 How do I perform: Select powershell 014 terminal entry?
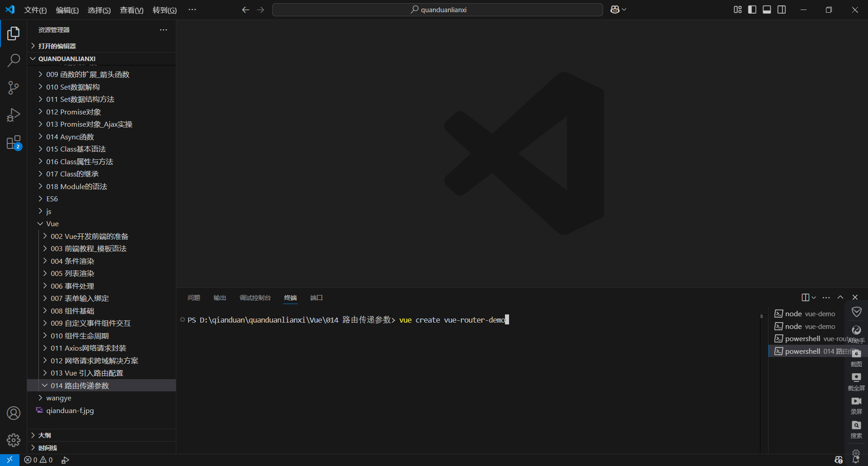807,351
